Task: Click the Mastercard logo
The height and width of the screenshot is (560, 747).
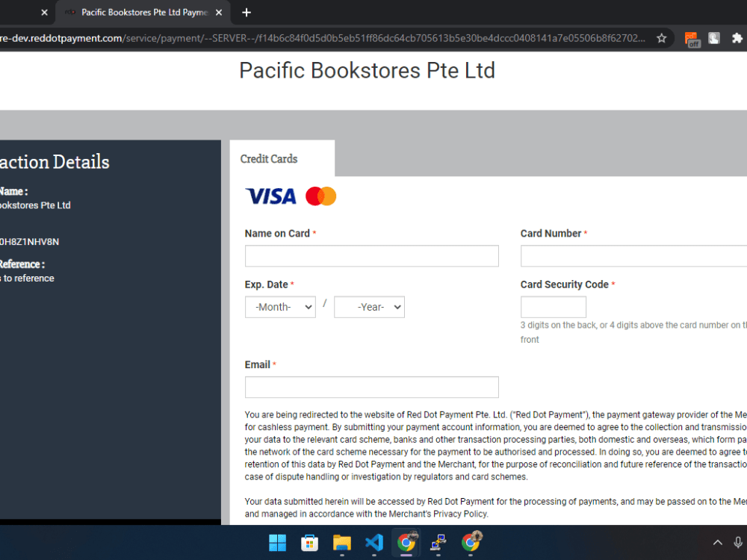Action: coord(320,196)
